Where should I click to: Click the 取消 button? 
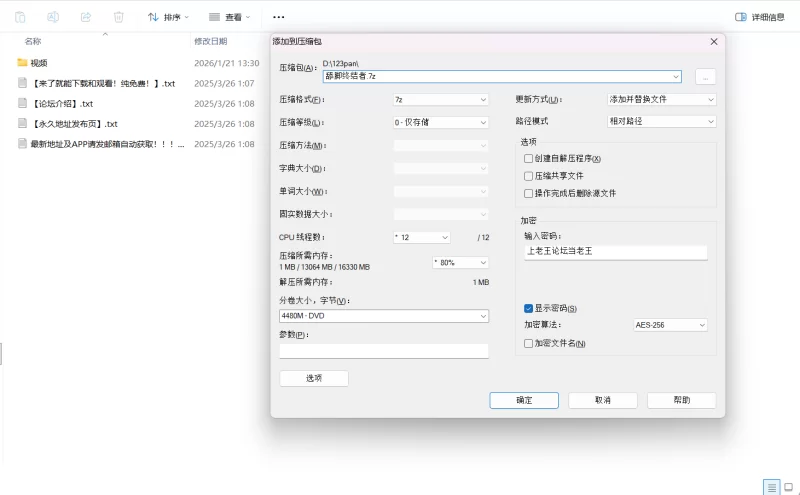click(603, 400)
